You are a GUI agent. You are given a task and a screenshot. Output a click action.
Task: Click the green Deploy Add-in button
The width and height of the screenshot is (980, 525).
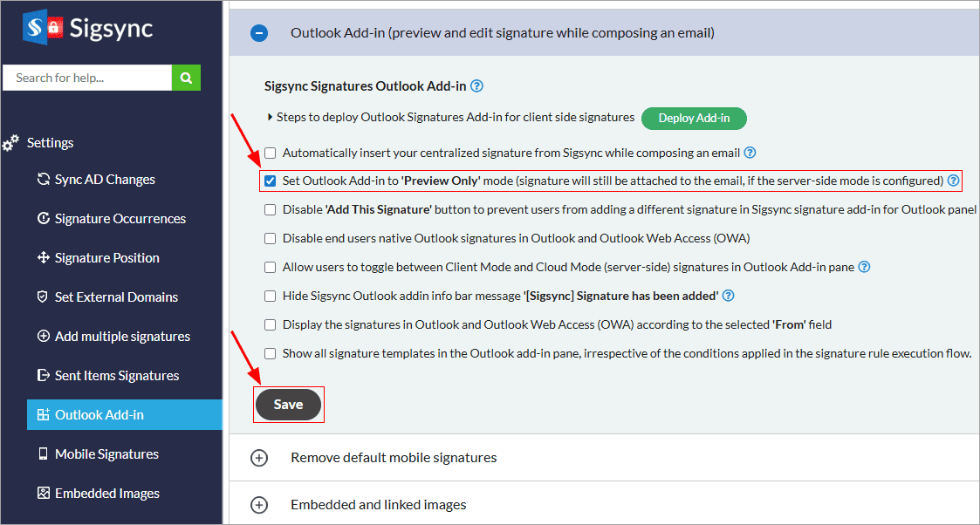tap(694, 118)
